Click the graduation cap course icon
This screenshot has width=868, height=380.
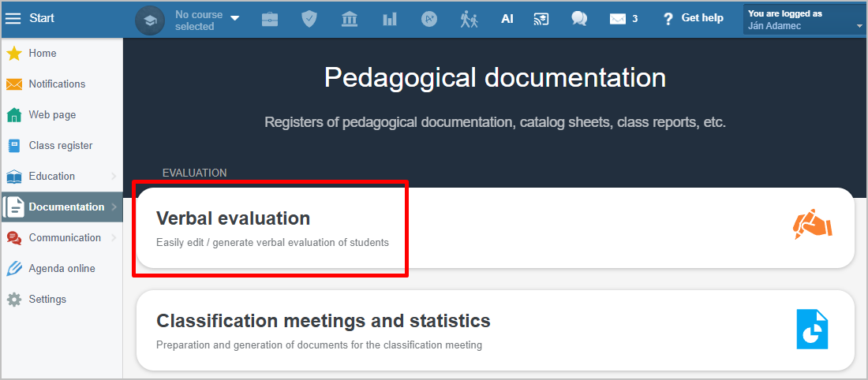point(150,20)
